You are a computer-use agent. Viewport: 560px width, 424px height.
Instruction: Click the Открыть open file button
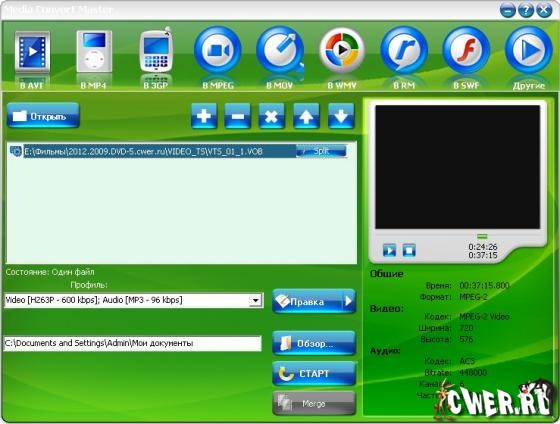tap(43, 115)
